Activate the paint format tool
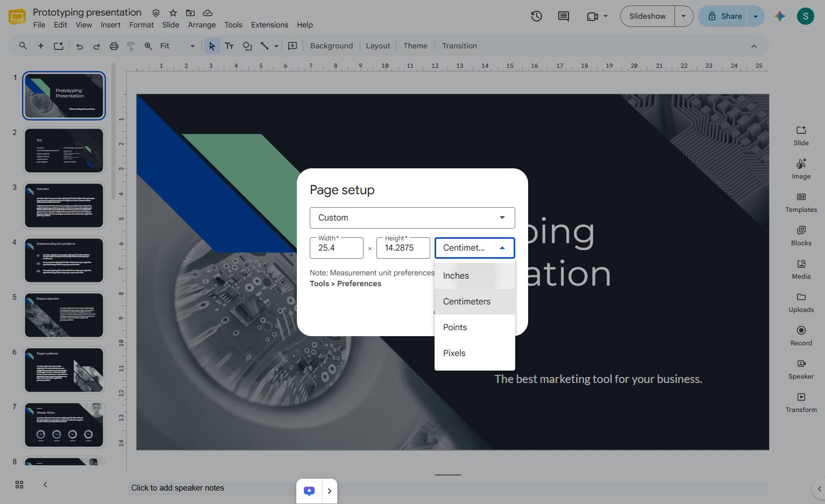 tap(131, 46)
